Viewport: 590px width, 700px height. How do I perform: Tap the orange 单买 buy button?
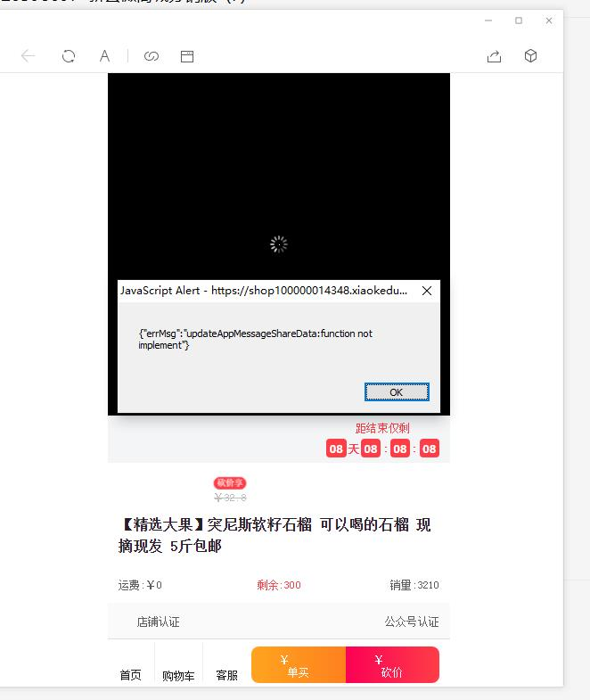click(x=299, y=664)
